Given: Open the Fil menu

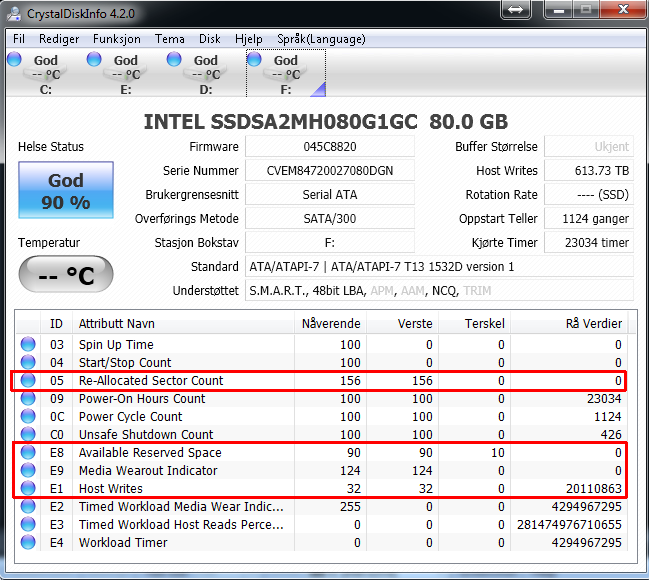Looking at the screenshot, I should point(19,39).
